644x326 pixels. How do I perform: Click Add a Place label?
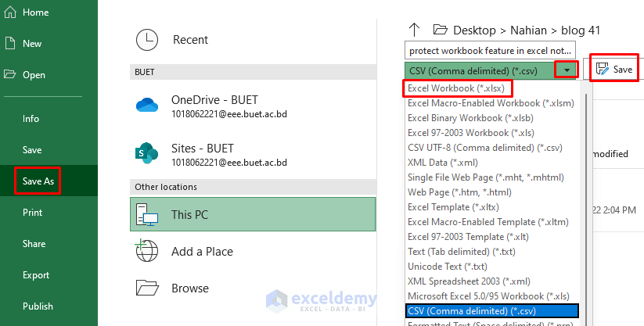pos(202,251)
